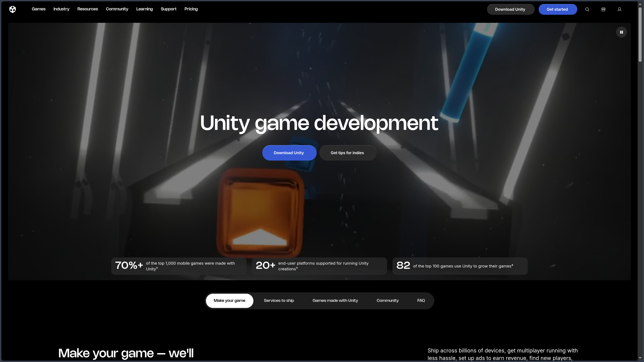Switch to Services to ship tab
Image resolution: width=644 pixels, height=362 pixels.
279,300
